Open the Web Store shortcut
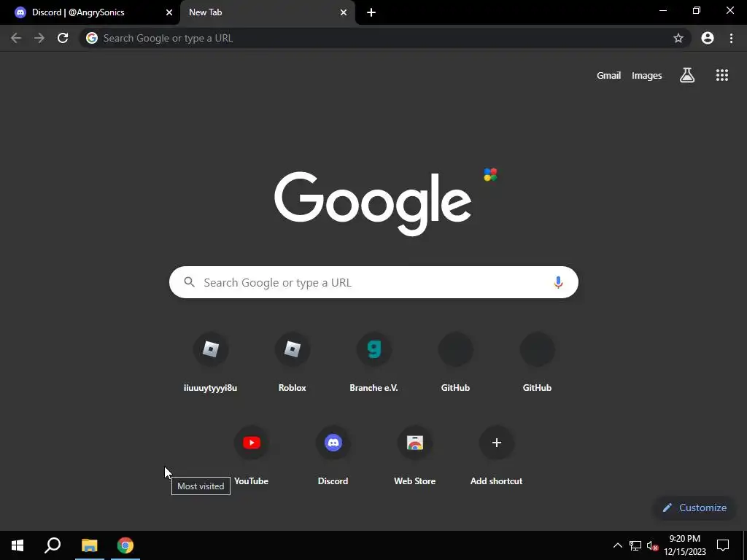The height and width of the screenshot is (560, 747). point(414,455)
